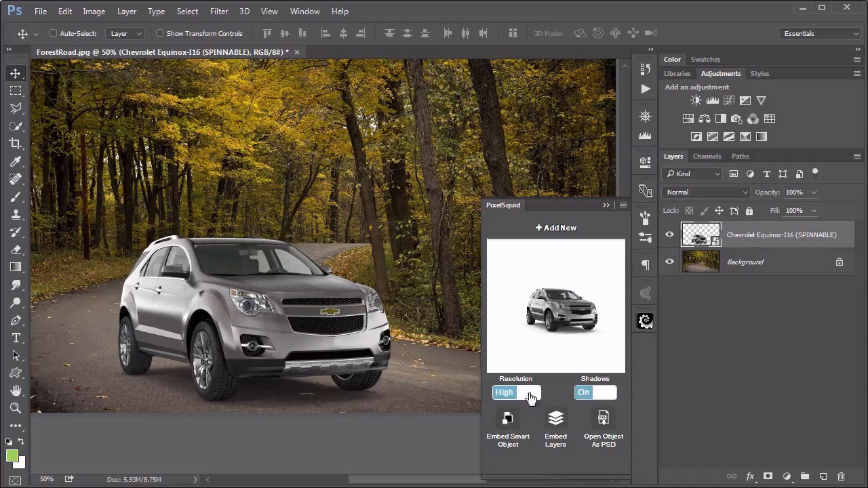Select the Hand tool

[x=16, y=390]
